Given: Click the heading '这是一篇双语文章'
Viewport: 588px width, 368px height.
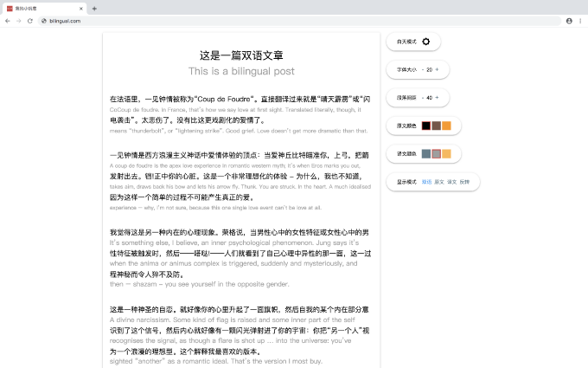Looking at the screenshot, I should [x=241, y=55].
